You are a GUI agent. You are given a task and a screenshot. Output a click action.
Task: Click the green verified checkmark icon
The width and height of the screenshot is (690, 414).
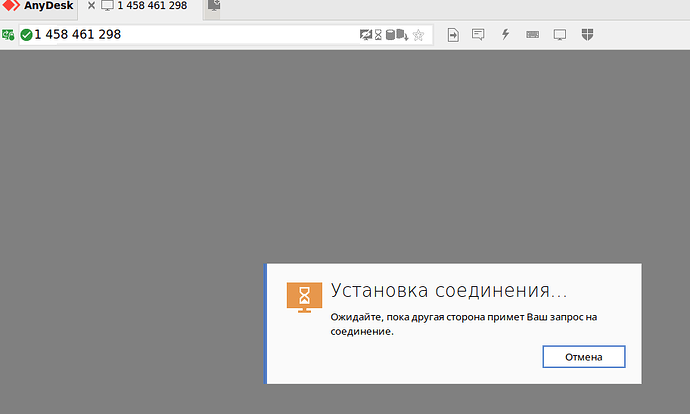point(26,35)
